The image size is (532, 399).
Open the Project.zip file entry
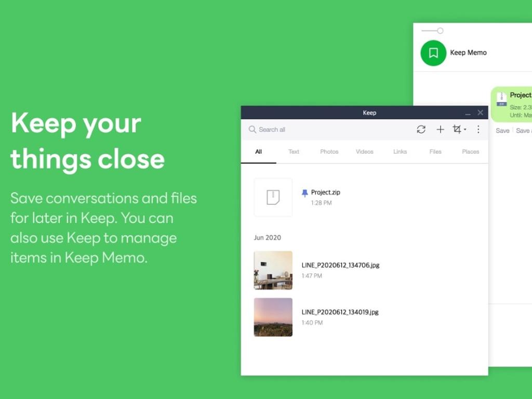pos(325,193)
